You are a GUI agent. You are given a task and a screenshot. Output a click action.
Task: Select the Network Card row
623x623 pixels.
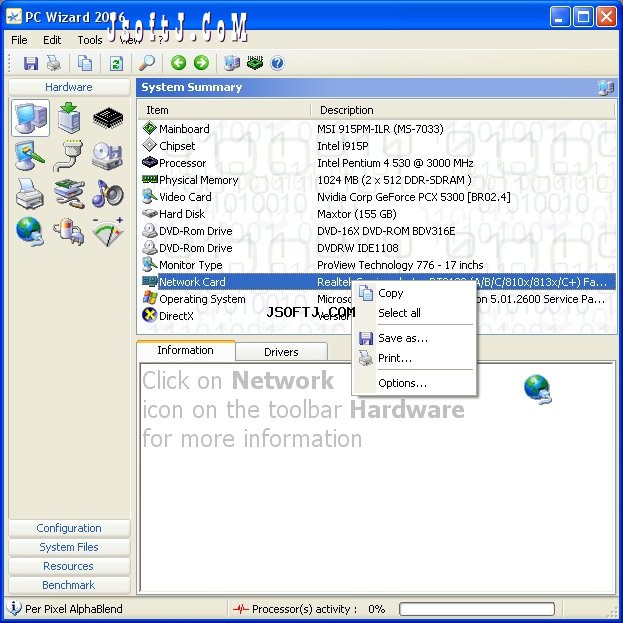pyautogui.click(x=377, y=282)
